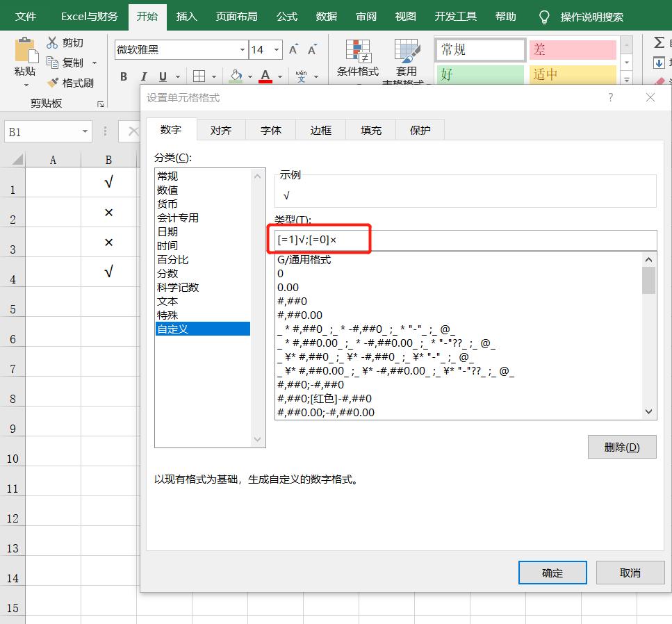Click the 确定 button
The image size is (672, 624).
click(x=552, y=572)
